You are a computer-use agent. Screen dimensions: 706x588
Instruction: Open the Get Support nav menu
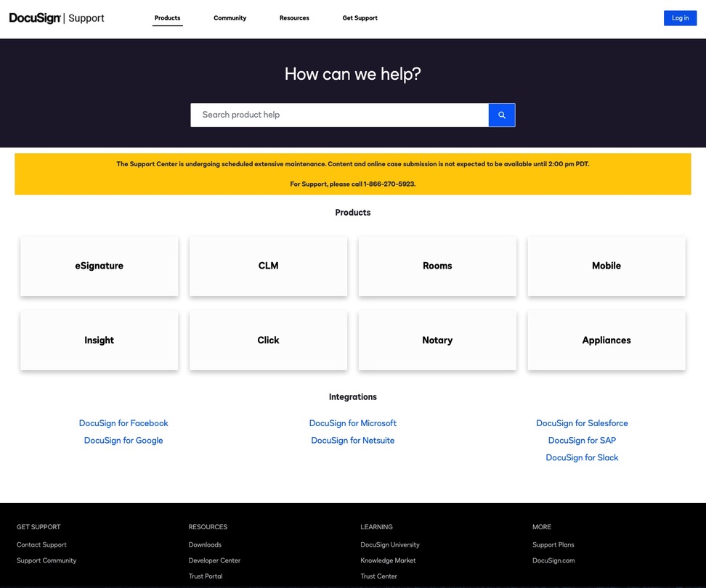tap(360, 18)
